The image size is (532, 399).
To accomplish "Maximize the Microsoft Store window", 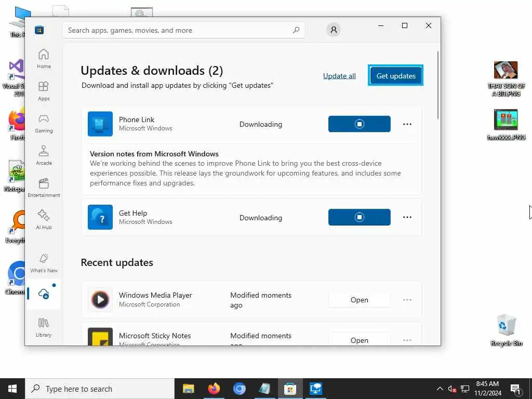I will pyautogui.click(x=404, y=25).
